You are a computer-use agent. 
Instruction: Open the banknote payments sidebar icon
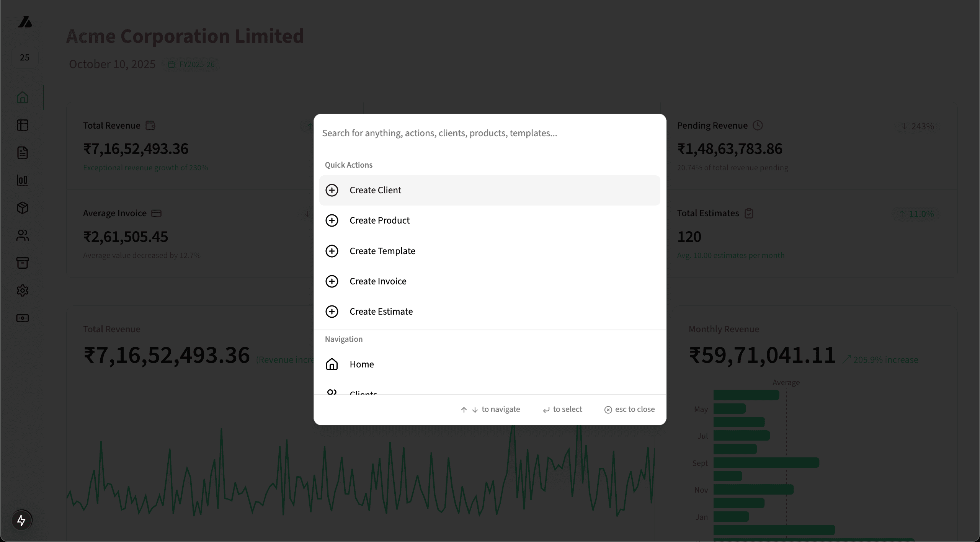23,318
